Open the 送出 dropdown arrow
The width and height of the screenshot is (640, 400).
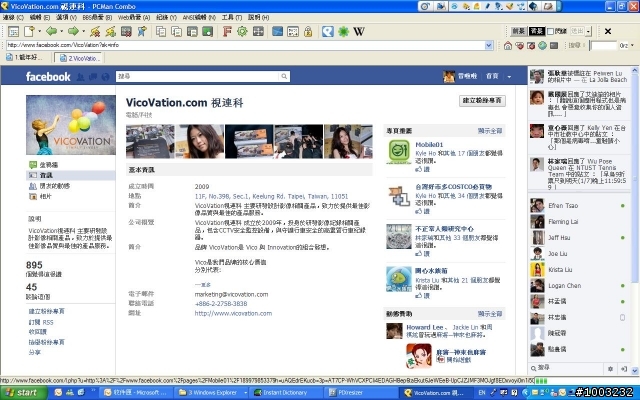click(x=588, y=31)
